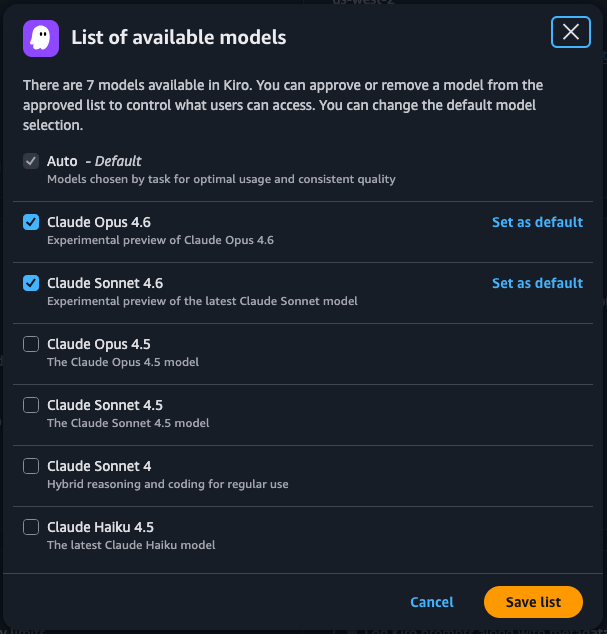This screenshot has width=607, height=634.
Task: Click the Save list button
Action: [x=533, y=602]
